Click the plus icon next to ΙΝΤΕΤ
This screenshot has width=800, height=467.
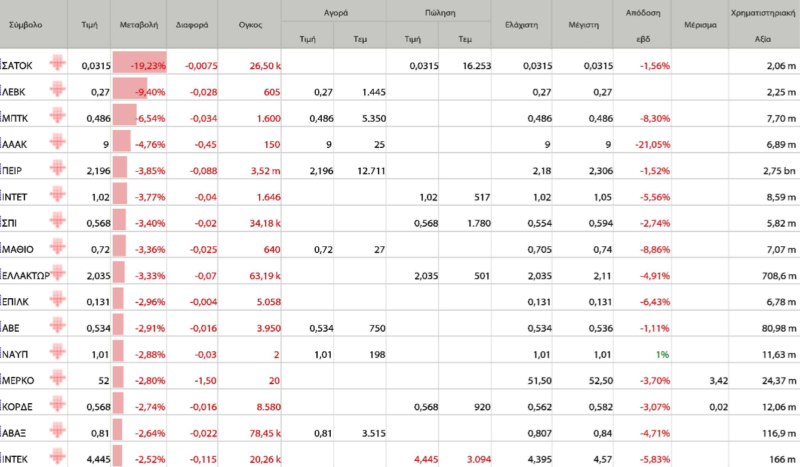click(57, 195)
